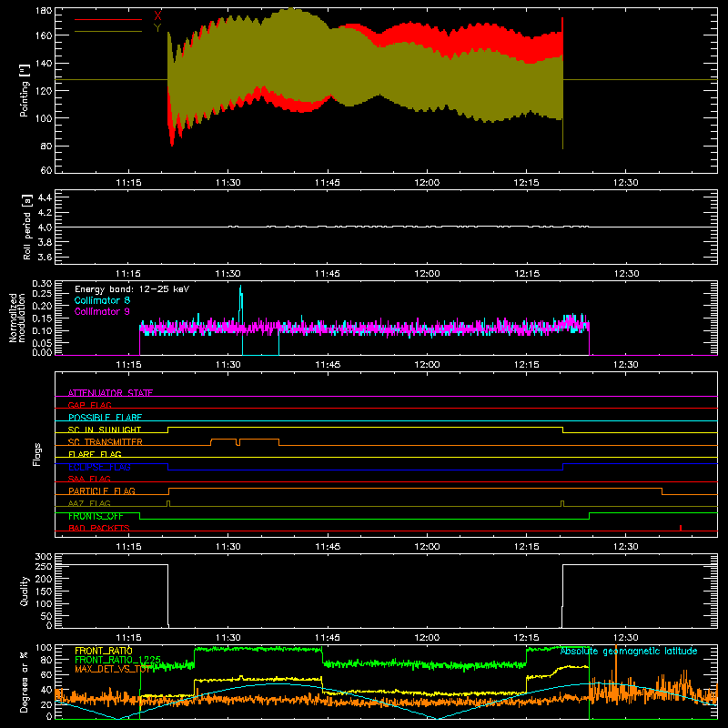The image size is (728, 728).
Task: Click the Pointing axis title
Action: [25, 90]
